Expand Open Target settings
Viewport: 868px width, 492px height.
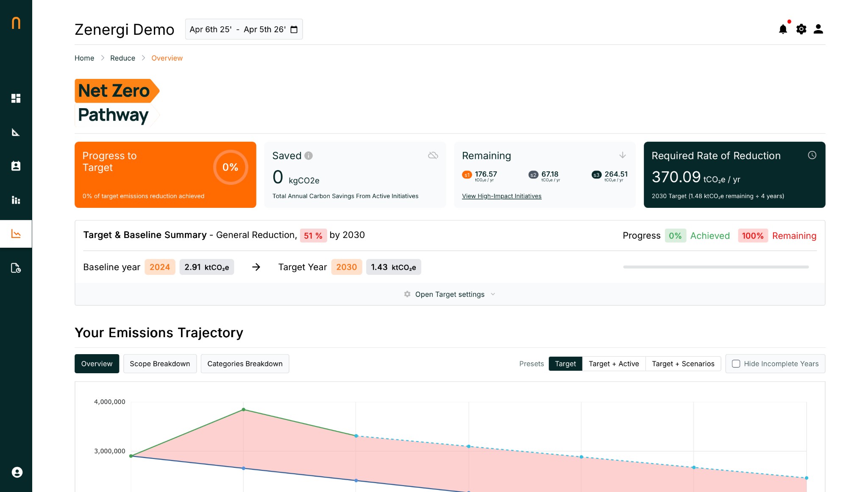point(450,294)
